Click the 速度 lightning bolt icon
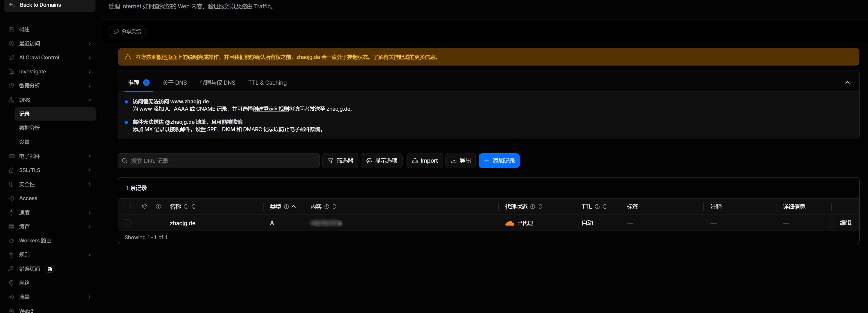Screen dimensions: 868x313 tap(12, 212)
